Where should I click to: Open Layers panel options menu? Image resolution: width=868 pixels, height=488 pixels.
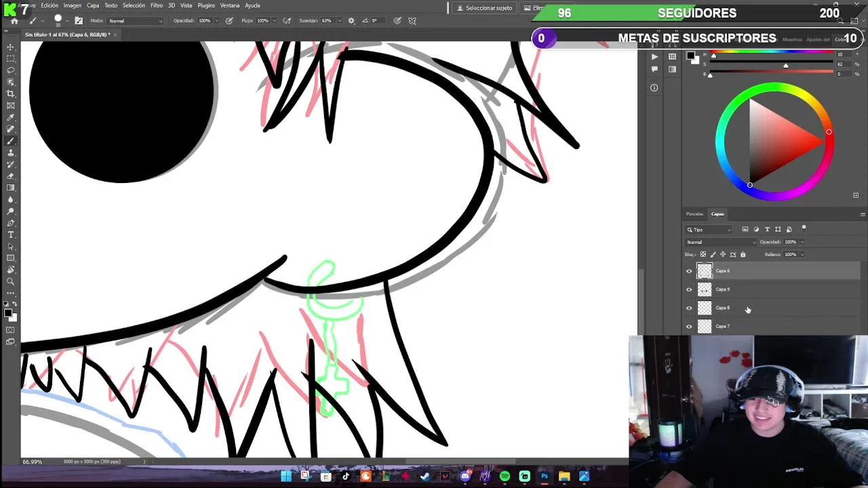pos(863,214)
